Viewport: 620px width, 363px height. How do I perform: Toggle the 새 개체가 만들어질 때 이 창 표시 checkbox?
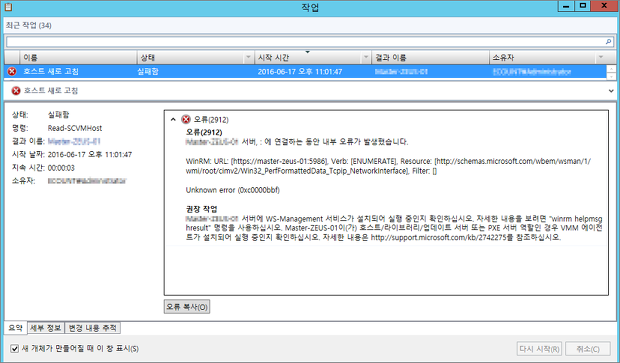(x=15, y=348)
